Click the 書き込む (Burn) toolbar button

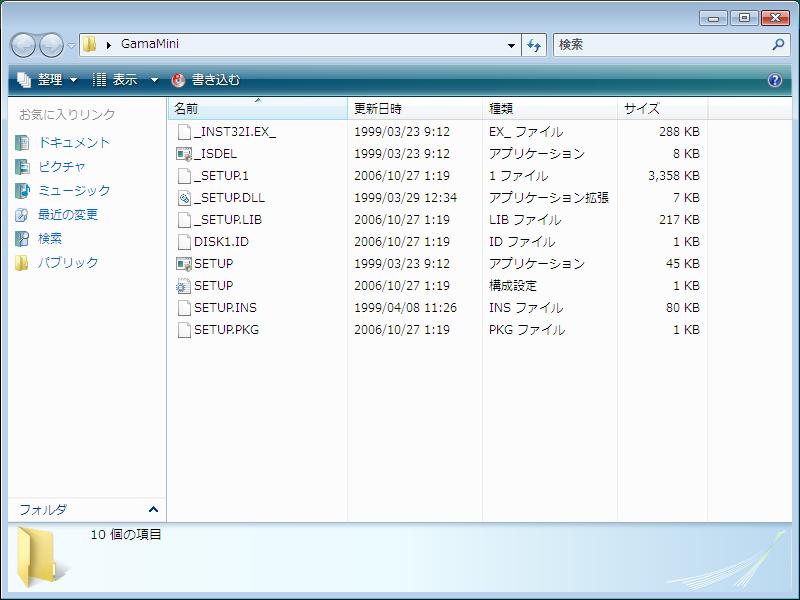point(206,80)
